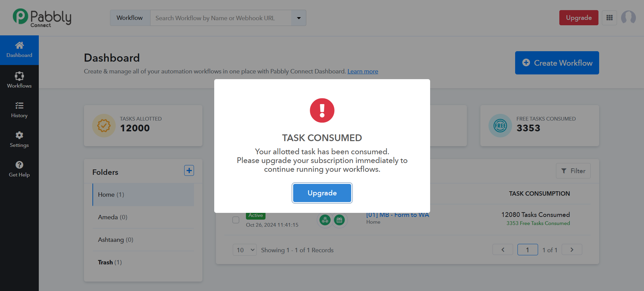This screenshot has height=291, width=644.
Task: Expand the search dropdown arrow
Action: (299, 18)
